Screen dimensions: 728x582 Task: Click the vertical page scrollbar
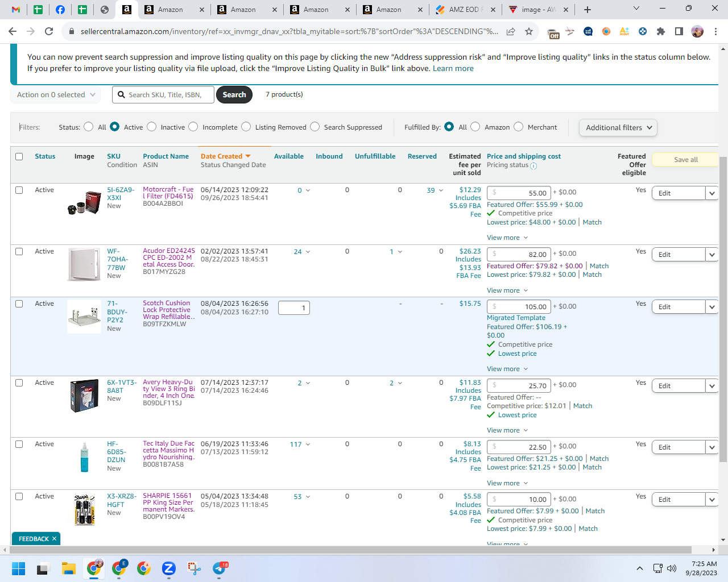[x=723, y=310]
